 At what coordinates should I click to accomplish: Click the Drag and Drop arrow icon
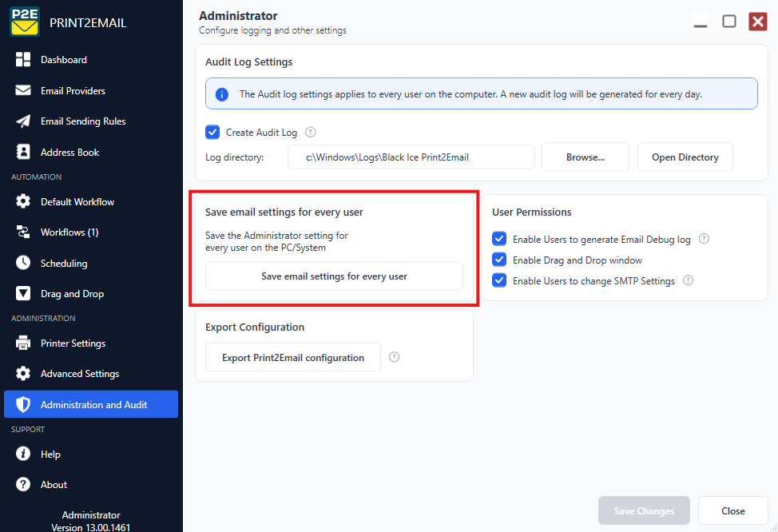(x=23, y=293)
